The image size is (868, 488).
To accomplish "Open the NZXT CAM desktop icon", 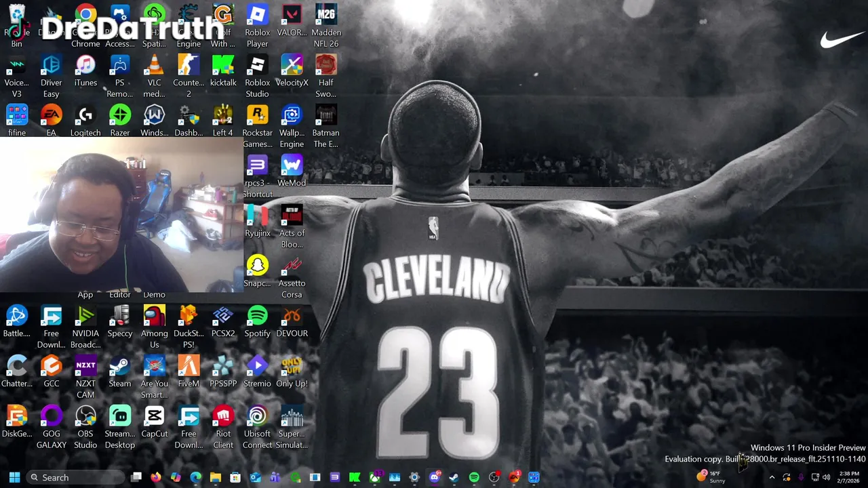I will tap(85, 377).
